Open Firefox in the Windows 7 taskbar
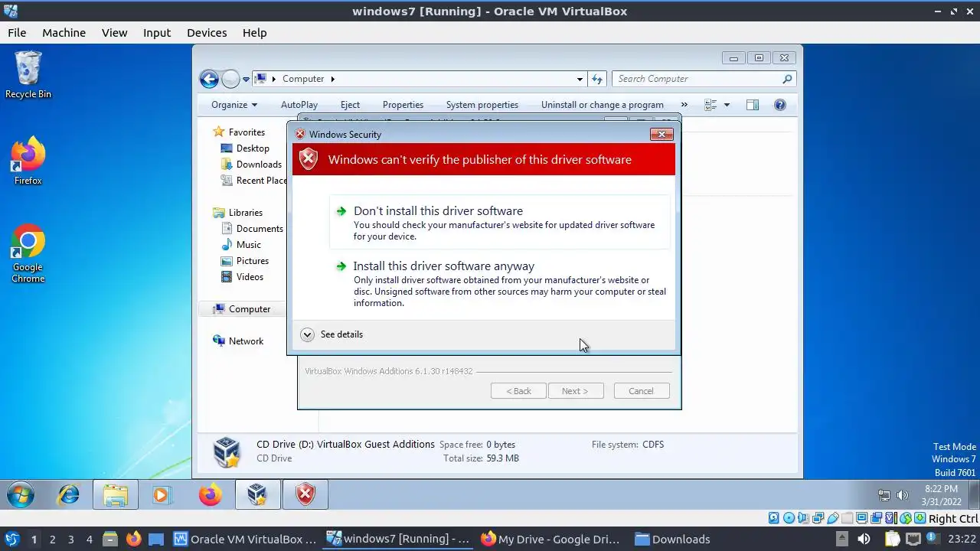 pyautogui.click(x=210, y=495)
